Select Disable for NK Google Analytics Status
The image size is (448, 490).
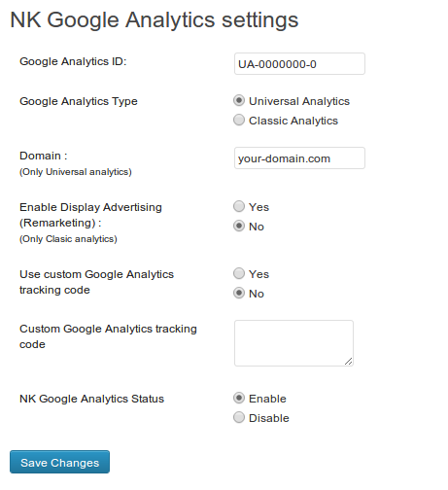point(239,417)
